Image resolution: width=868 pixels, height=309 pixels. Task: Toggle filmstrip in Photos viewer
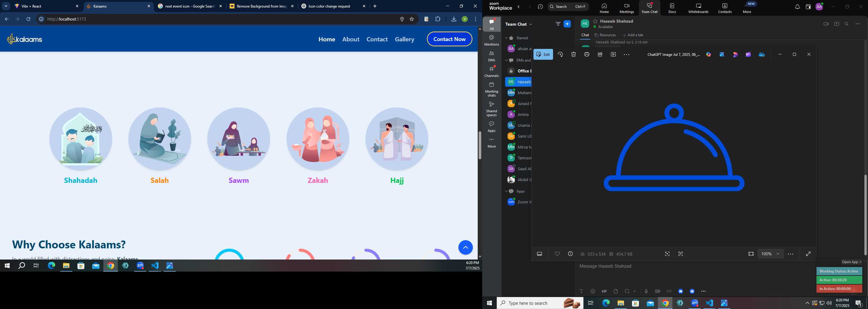[x=539, y=254]
